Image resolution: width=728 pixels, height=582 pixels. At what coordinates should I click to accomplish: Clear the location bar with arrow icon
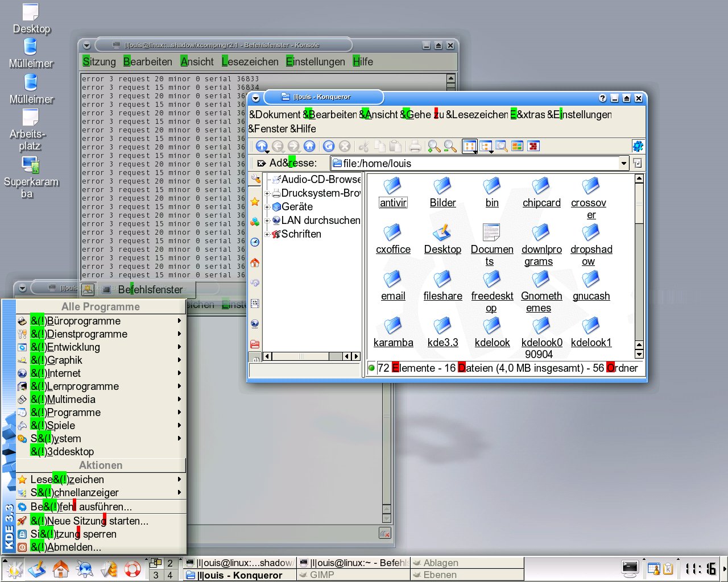262,163
